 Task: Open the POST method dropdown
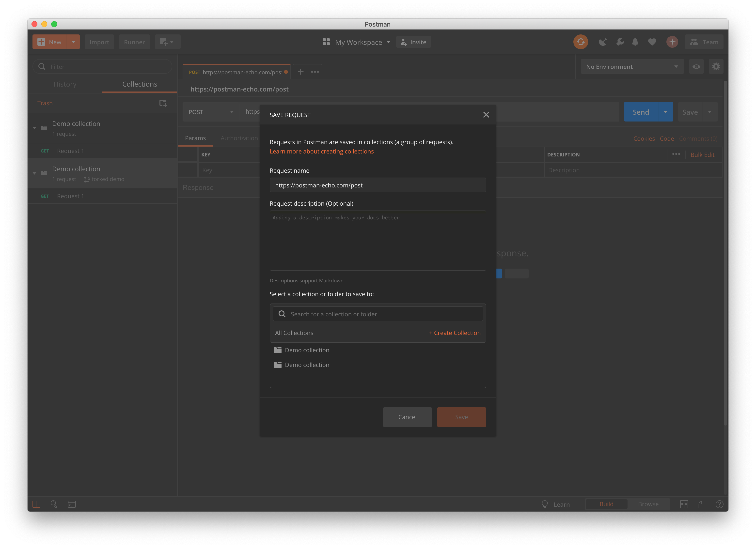[x=211, y=112]
